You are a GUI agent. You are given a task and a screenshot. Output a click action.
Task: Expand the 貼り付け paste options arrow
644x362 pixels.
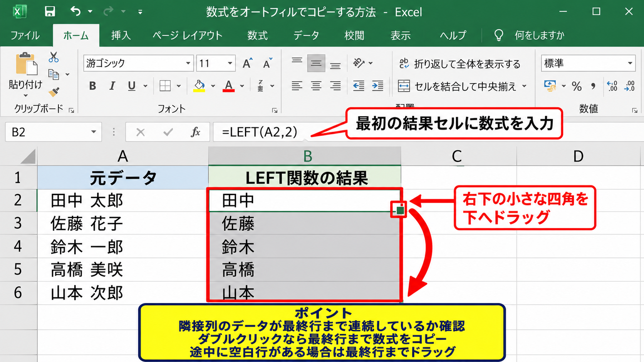coord(26,95)
